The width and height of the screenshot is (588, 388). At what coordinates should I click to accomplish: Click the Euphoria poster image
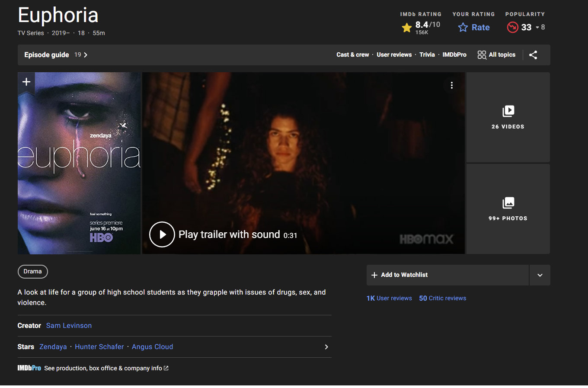(80, 163)
